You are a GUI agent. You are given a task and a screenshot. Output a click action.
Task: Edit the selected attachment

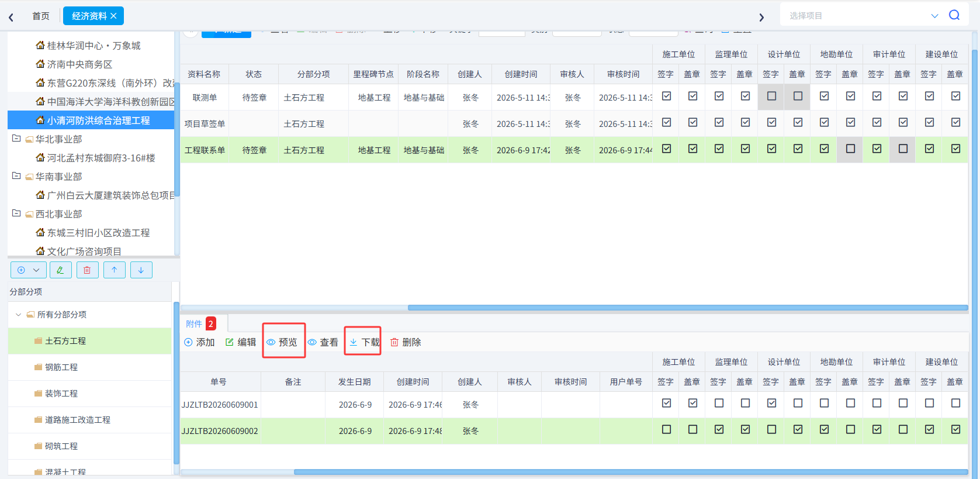tap(241, 342)
